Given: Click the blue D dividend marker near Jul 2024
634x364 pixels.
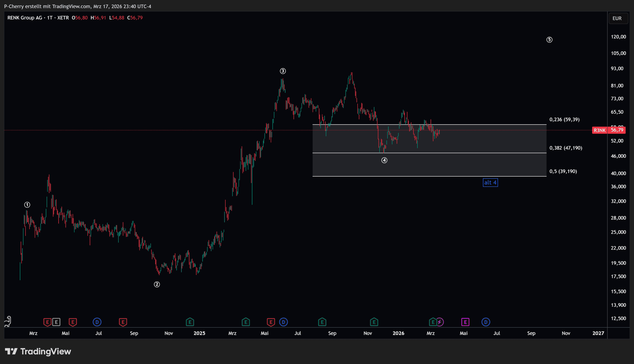Looking at the screenshot, I should tap(97, 322).
